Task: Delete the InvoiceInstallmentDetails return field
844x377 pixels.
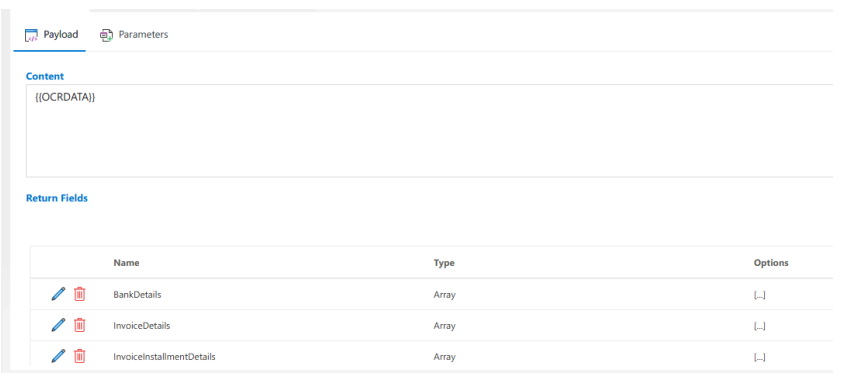Action: [80, 356]
